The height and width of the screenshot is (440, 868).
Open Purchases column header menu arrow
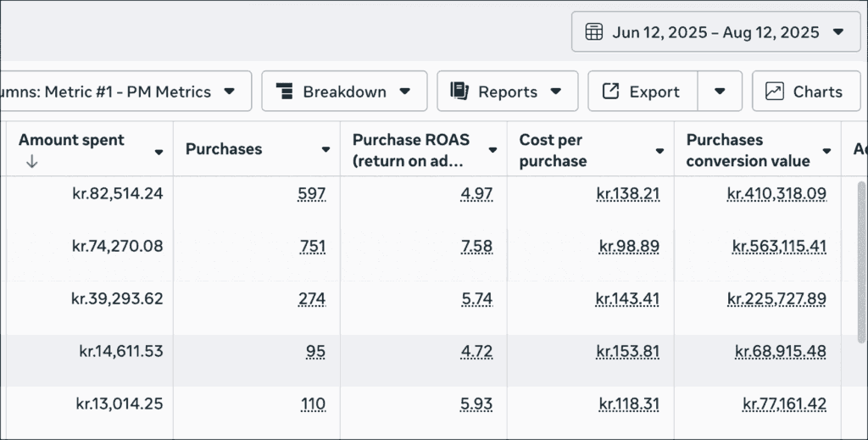[325, 150]
